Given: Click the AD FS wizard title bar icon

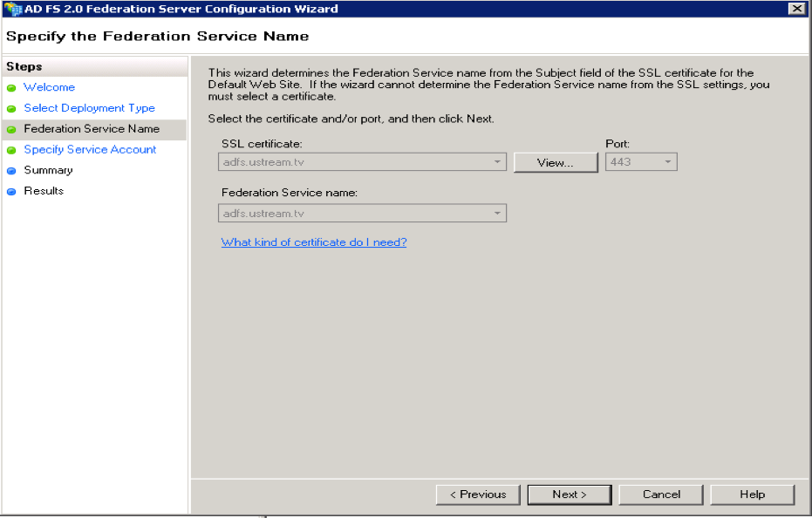Looking at the screenshot, I should [12, 9].
